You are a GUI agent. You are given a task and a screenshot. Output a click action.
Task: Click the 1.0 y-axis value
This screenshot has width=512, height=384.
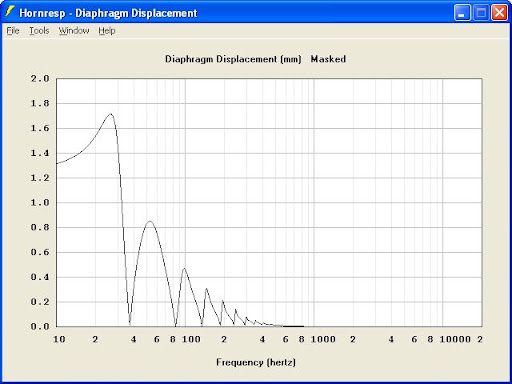[x=40, y=203]
